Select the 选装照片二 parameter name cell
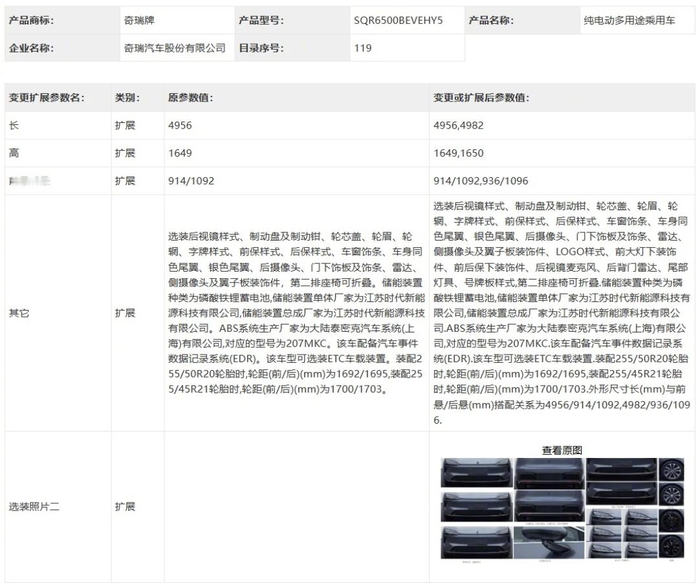The image size is (700, 588). click(58, 506)
